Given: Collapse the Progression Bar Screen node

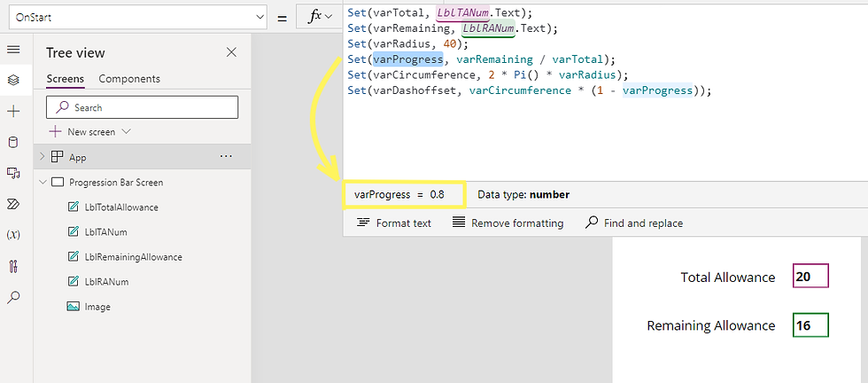Looking at the screenshot, I should pos(43,183).
